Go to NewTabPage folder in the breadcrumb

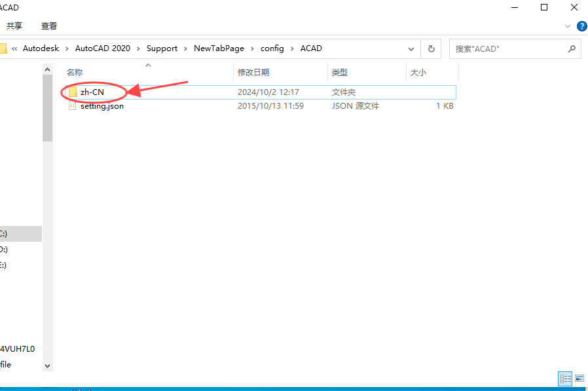pos(219,48)
